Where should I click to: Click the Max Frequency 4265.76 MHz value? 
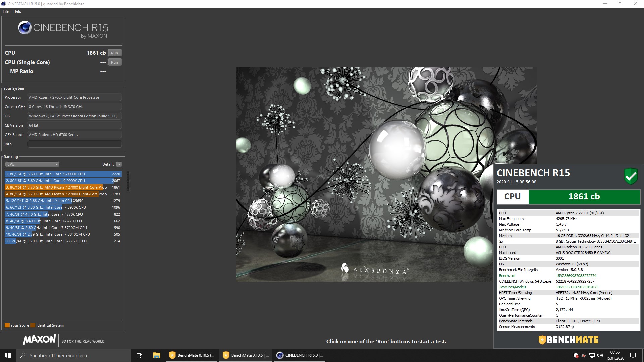tap(567, 219)
